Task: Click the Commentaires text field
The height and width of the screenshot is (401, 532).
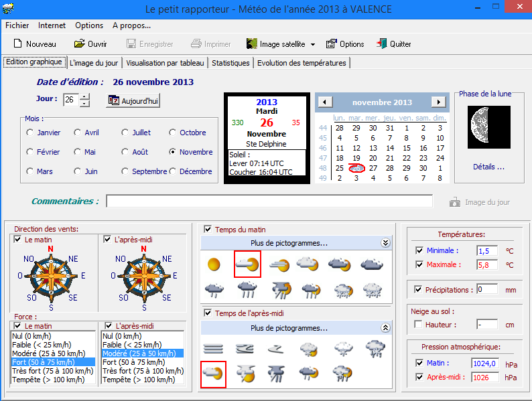Action: (x=269, y=201)
